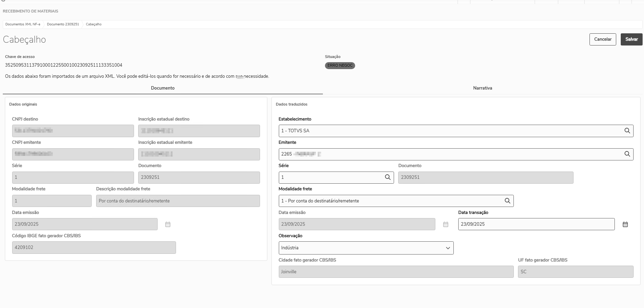Click the translated Série search icon
The height and width of the screenshot is (308, 644).
click(387, 177)
